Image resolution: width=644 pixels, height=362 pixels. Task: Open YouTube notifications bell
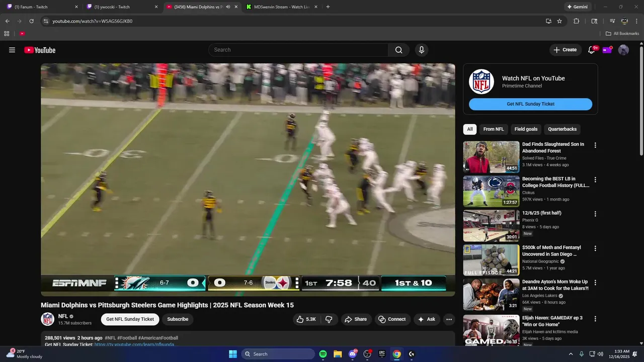coord(592,50)
